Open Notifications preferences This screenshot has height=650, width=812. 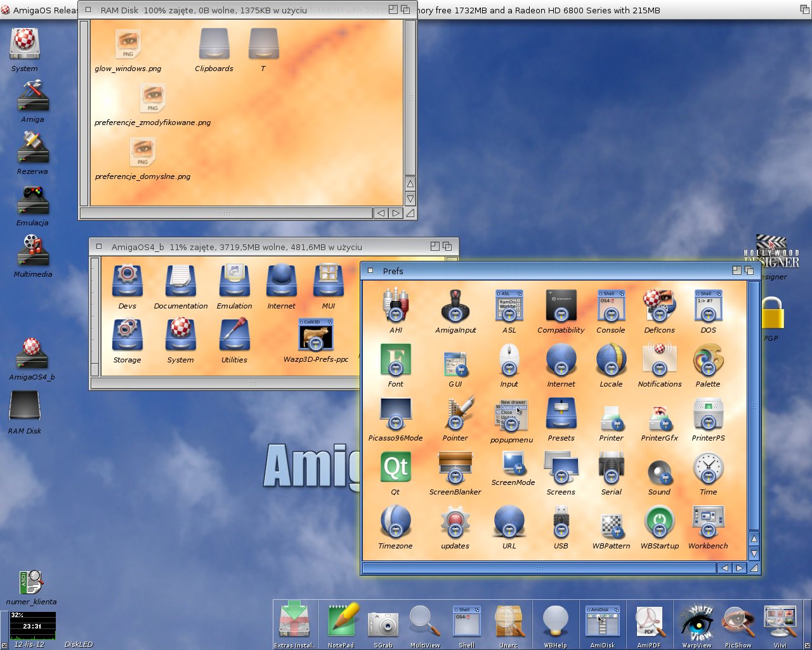click(659, 360)
